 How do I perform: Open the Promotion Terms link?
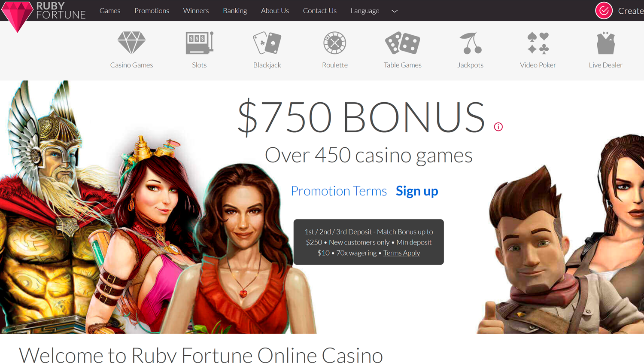[339, 191]
